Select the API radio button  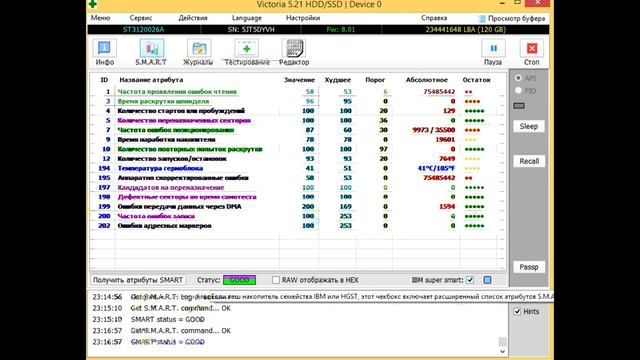coord(518,78)
